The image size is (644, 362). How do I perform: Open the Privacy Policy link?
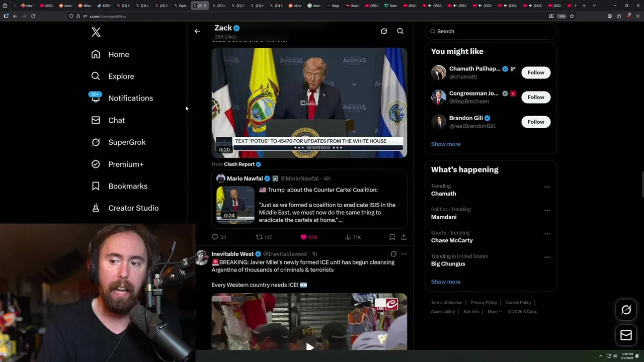[484, 302]
